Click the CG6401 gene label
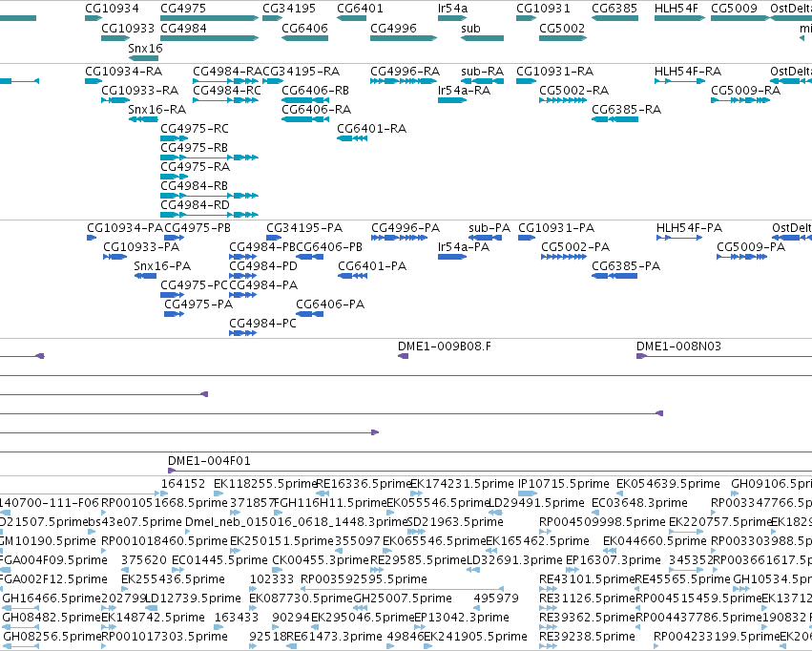812x651 pixels. [x=360, y=9]
